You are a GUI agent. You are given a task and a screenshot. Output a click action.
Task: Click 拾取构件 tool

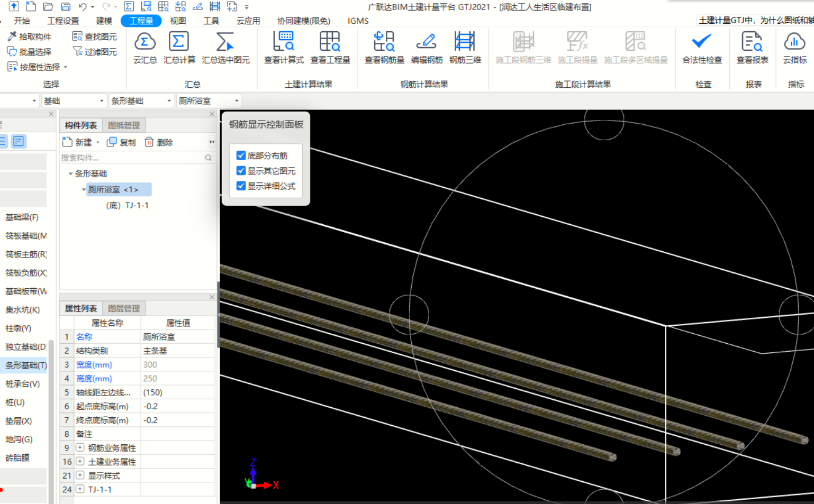29,36
